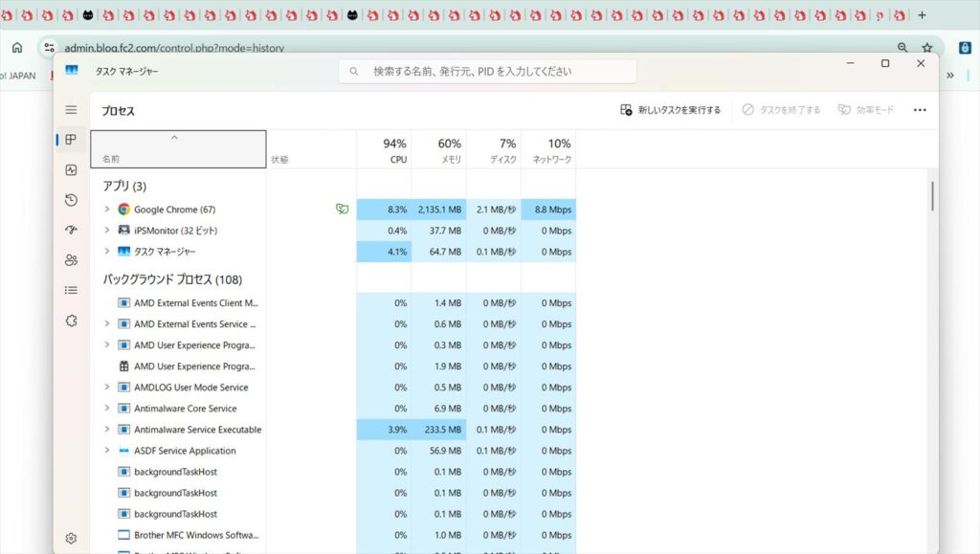Expand the iPSMonitor process entry
The image size is (980, 554).
click(x=107, y=231)
